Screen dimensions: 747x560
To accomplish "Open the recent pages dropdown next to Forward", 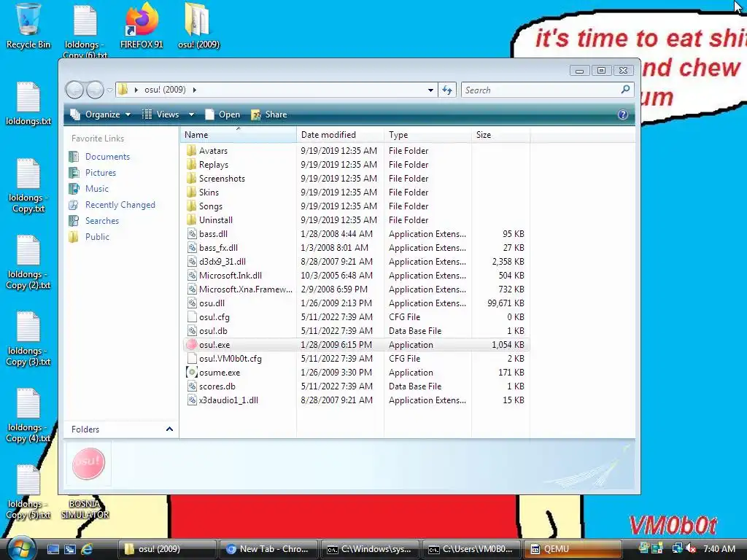I will pos(109,90).
